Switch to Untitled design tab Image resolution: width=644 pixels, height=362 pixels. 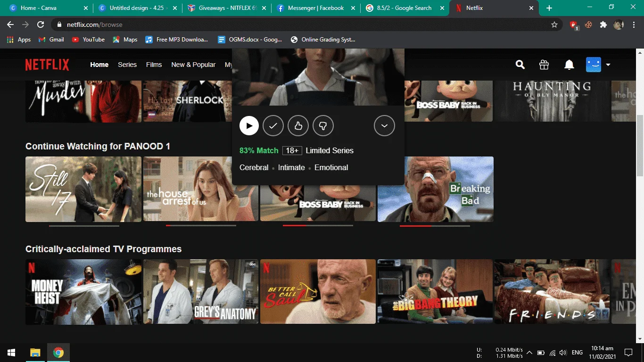137,8
